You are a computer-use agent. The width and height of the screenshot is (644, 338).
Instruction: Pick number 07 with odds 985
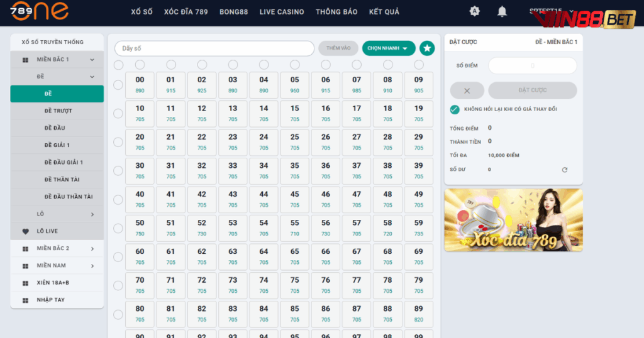coord(357,85)
